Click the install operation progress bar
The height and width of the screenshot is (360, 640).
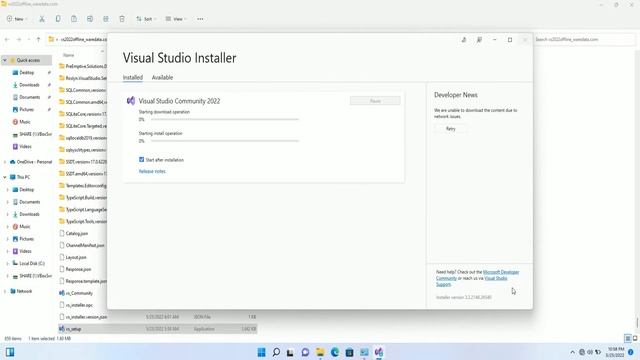(x=225, y=141)
